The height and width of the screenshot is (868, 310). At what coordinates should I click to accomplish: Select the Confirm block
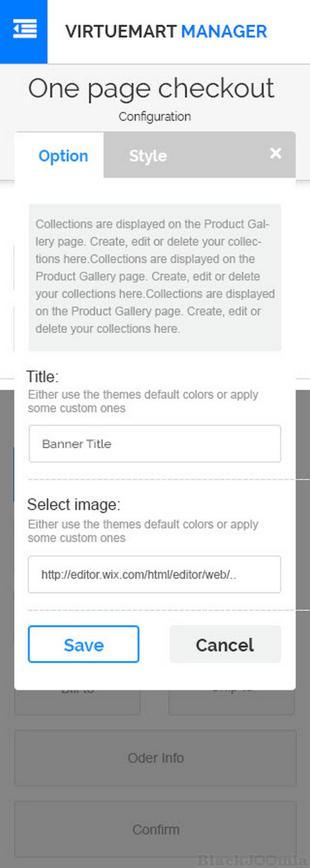155,829
